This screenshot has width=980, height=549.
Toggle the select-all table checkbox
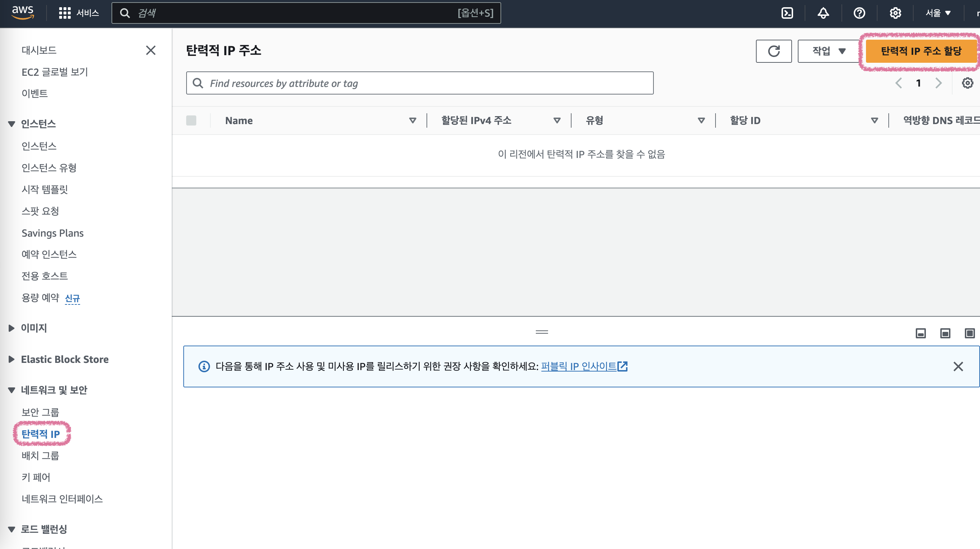(x=191, y=120)
